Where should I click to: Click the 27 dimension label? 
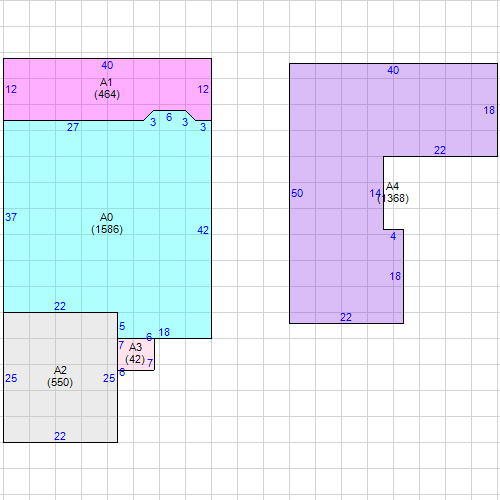pyautogui.click(x=73, y=127)
